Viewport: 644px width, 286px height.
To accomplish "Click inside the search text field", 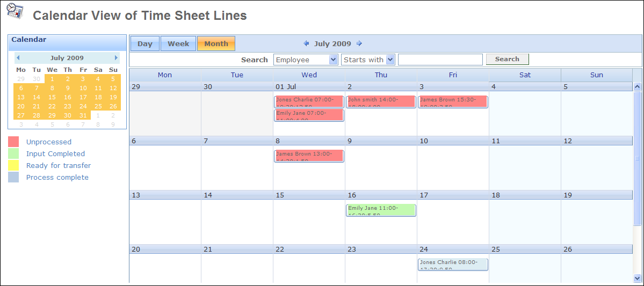I will (x=440, y=60).
